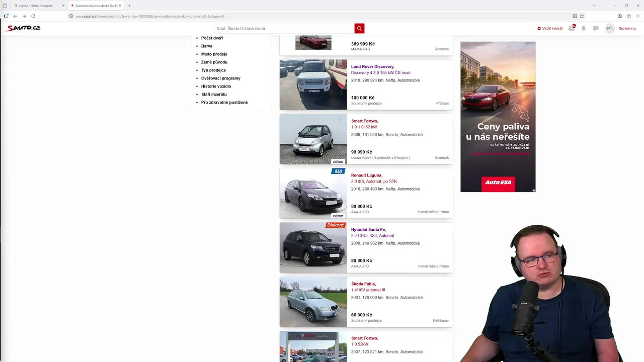This screenshot has height=362, width=644.
Task: Click the install/save page icon beside star
Action: click(575, 16)
